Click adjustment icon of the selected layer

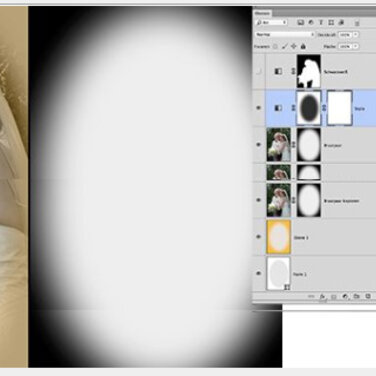278,108
